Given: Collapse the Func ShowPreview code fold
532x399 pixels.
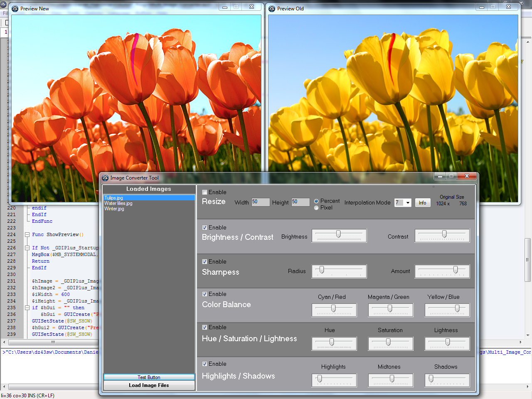Looking at the screenshot, I should [27, 235].
